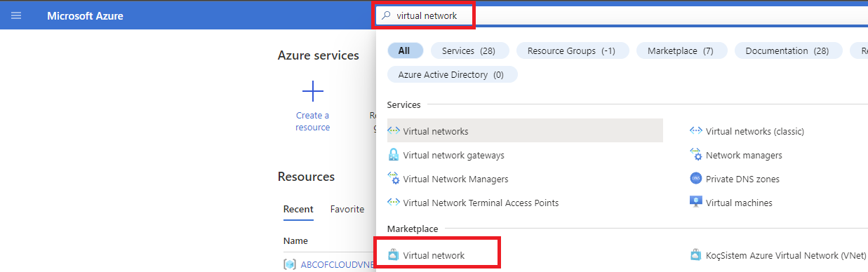
Task: Open Network managers result
Action: [744, 155]
